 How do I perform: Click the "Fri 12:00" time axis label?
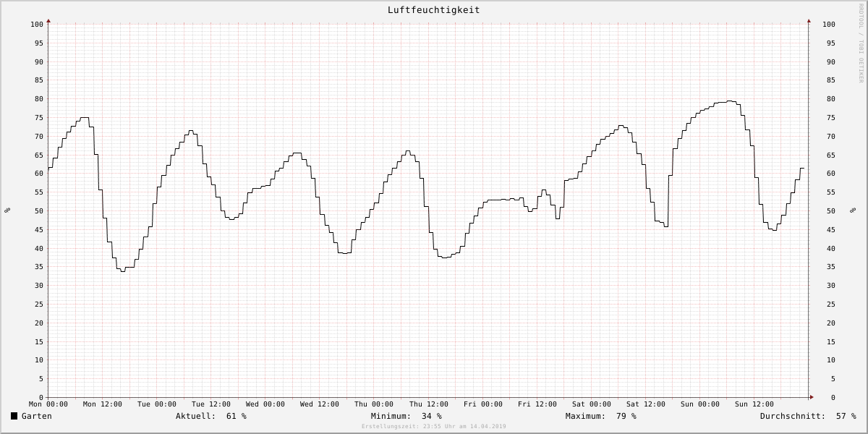pos(537,404)
